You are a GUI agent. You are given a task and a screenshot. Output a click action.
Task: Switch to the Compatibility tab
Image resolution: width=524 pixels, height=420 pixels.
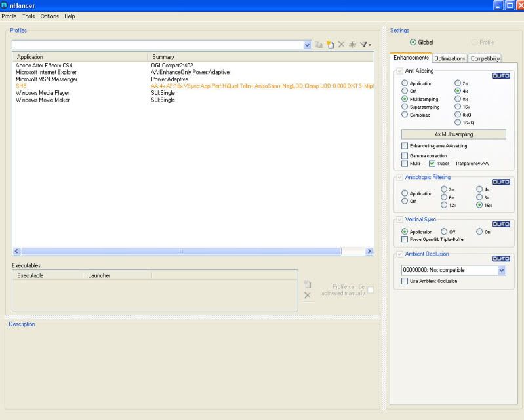pyautogui.click(x=485, y=58)
